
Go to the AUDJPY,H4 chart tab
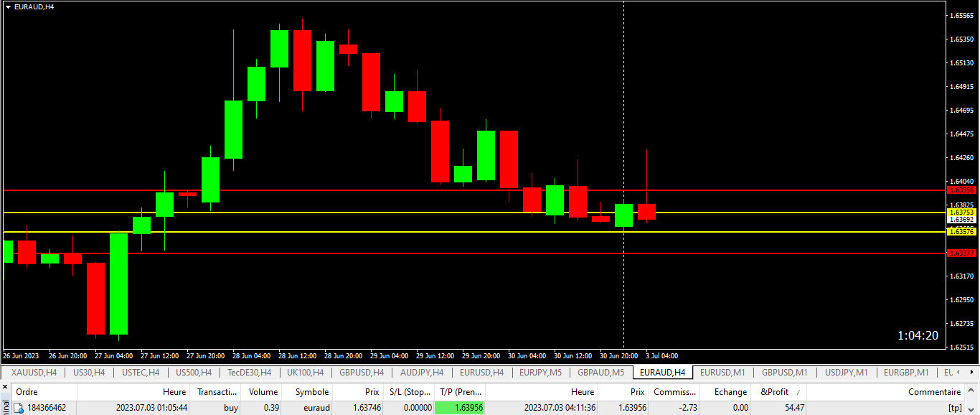[x=422, y=373]
